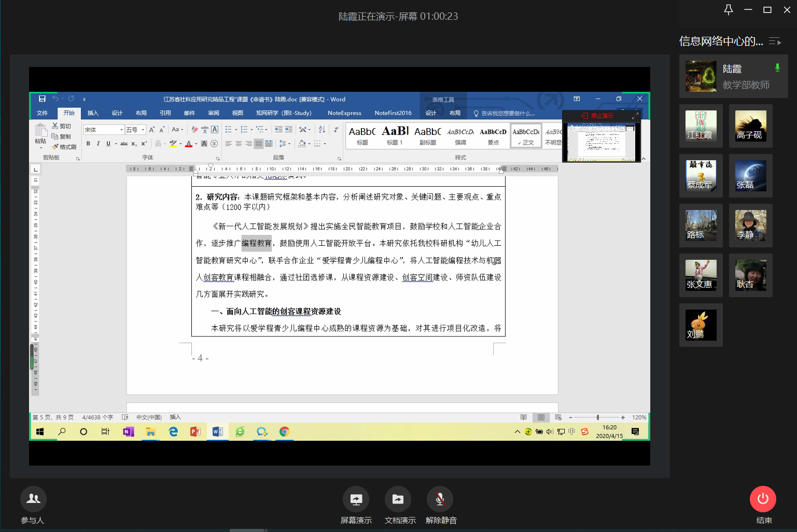Select participant 张磊's video thumbnail
Viewport: 797px width, 532px height.
(x=750, y=176)
